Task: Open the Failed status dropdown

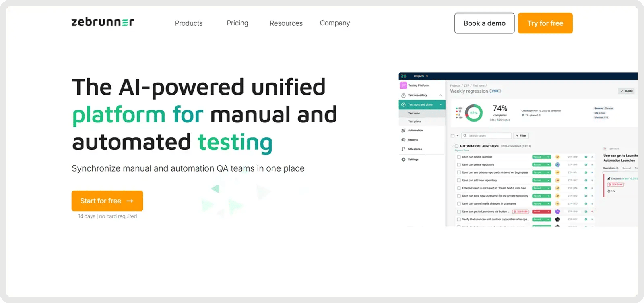Action: [541, 212]
